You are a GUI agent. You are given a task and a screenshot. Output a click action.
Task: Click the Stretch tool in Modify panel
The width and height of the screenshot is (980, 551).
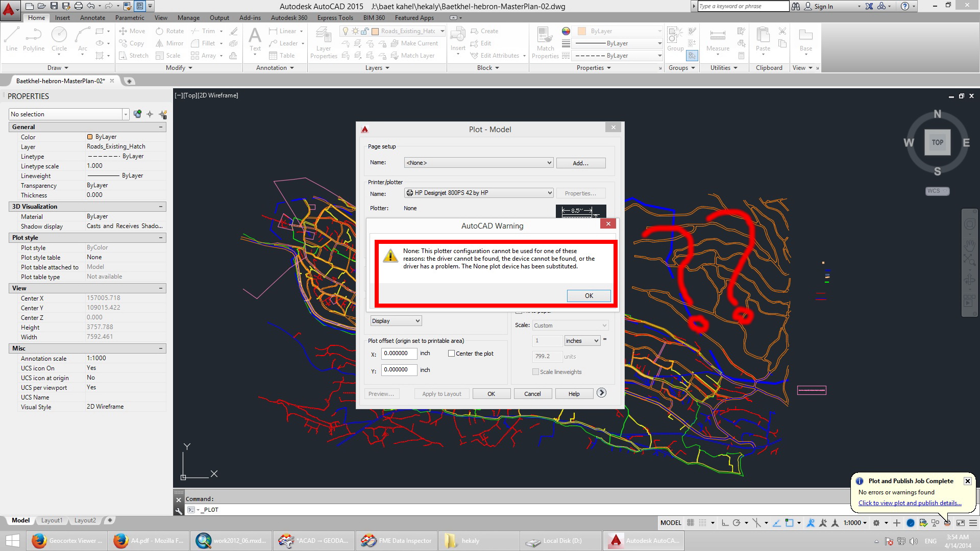(134, 56)
